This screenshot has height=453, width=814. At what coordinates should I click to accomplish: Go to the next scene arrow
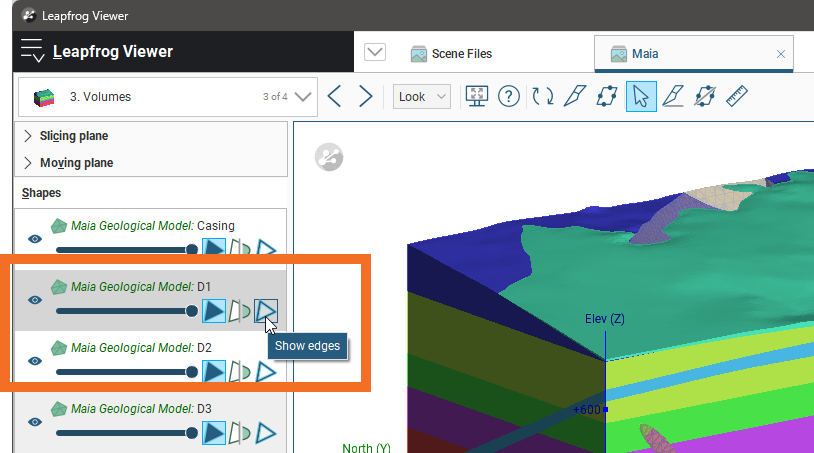click(365, 97)
